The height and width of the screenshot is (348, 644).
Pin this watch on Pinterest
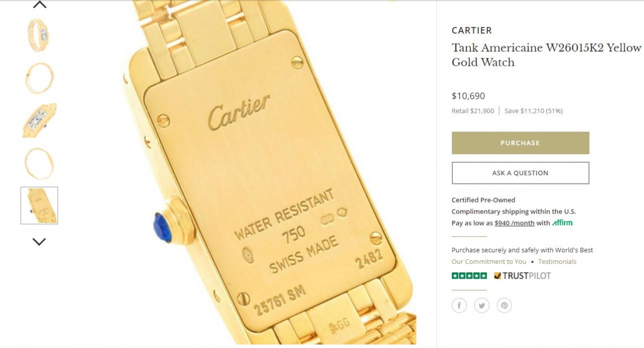(x=505, y=305)
